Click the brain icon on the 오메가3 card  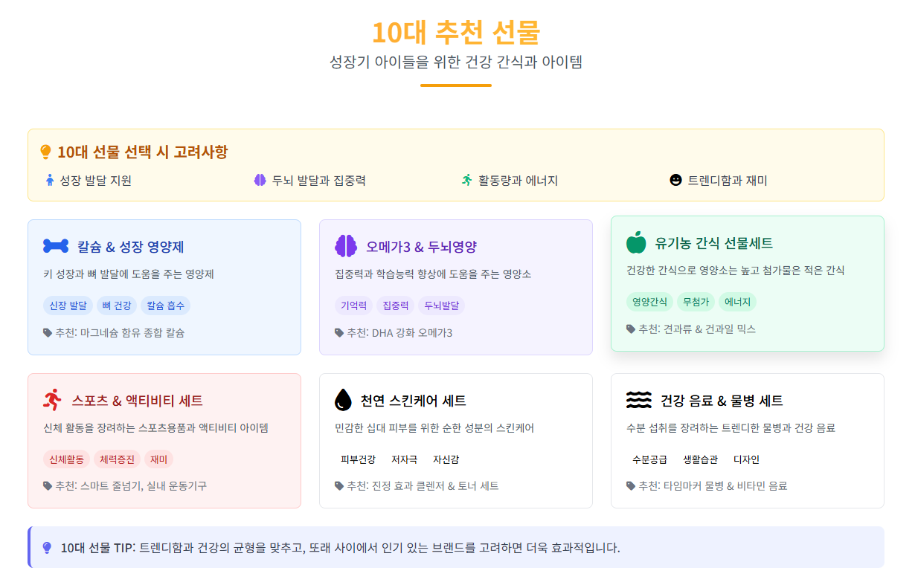tap(346, 246)
